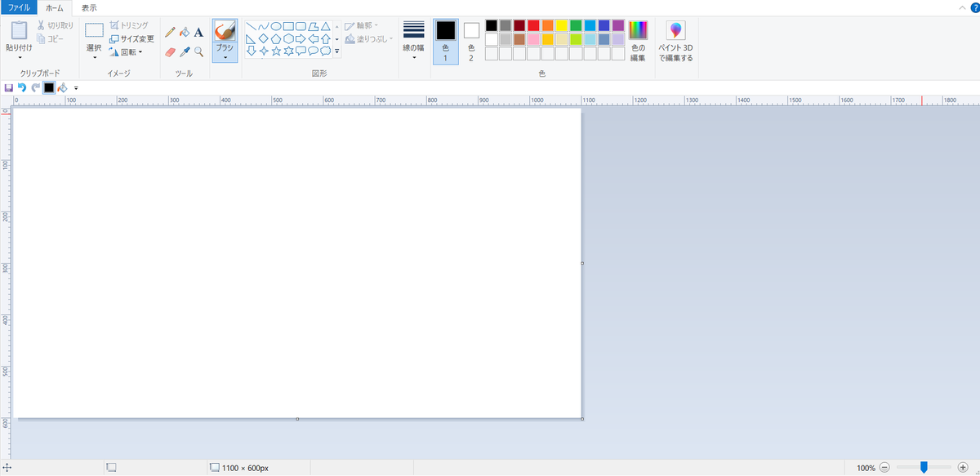Open the ブラシ dropdown arrow
Screen dimensions: 980x476
(x=225, y=57)
